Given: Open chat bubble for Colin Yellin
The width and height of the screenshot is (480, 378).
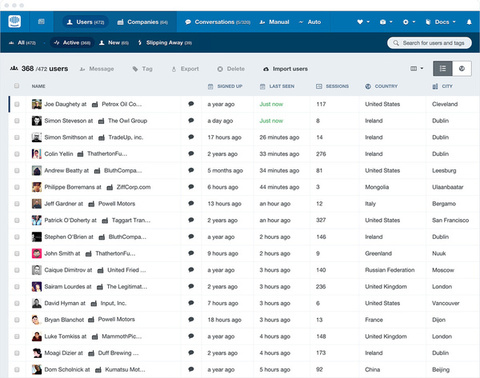Looking at the screenshot, I should [x=191, y=154].
